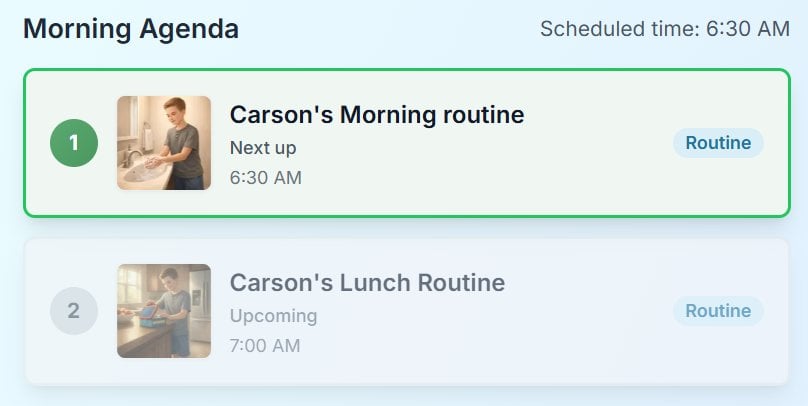Click the Routine tag on Lunch Routine
Viewport: 808px width, 406px height.
point(718,311)
